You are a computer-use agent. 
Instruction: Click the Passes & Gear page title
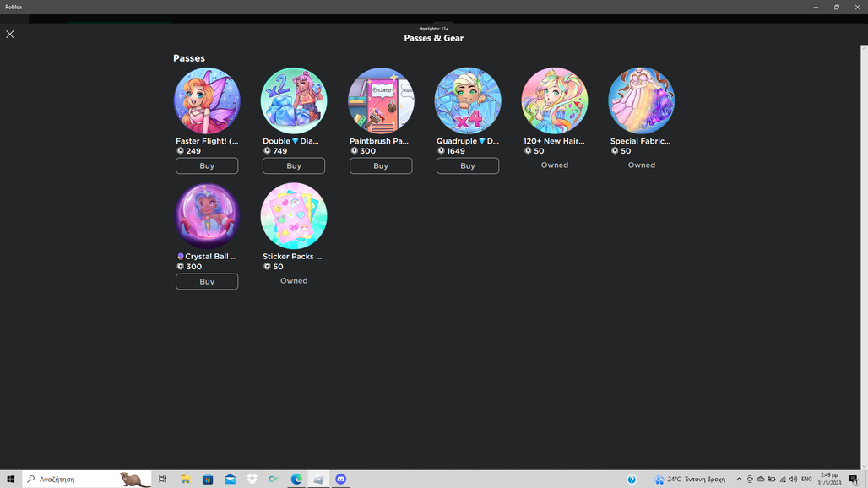(434, 38)
